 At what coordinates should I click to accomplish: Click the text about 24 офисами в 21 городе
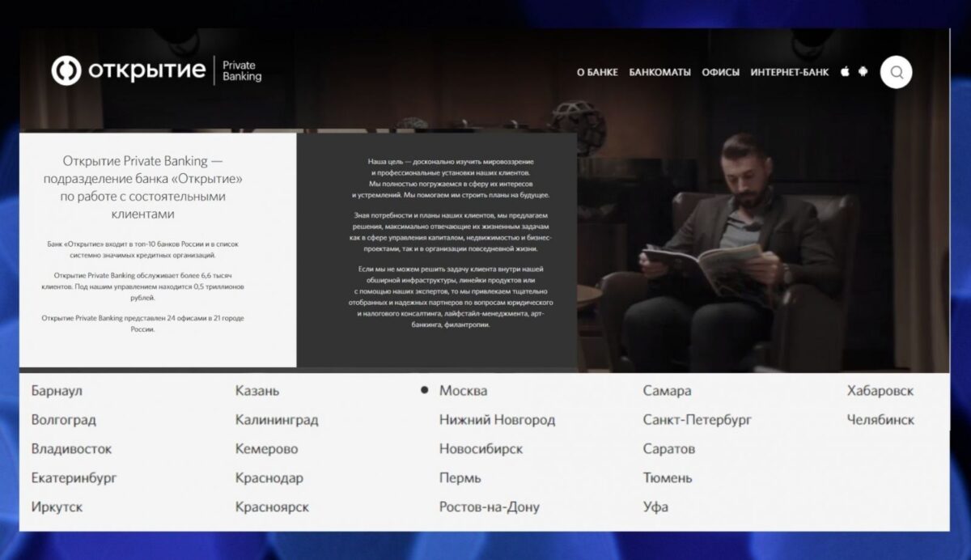(x=142, y=324)
